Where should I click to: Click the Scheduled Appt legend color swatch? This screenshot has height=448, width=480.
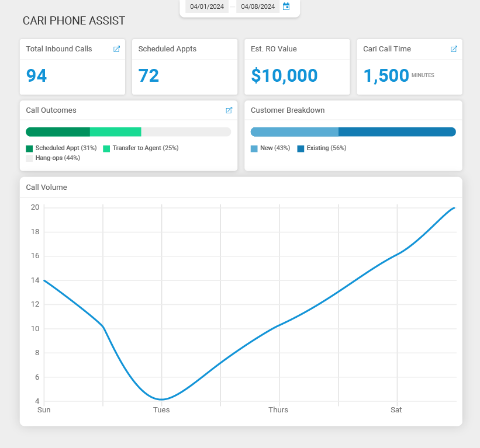29,148
